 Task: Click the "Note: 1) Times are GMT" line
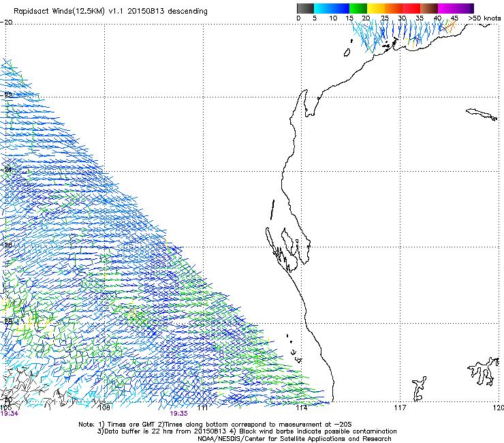pos(215,425)
